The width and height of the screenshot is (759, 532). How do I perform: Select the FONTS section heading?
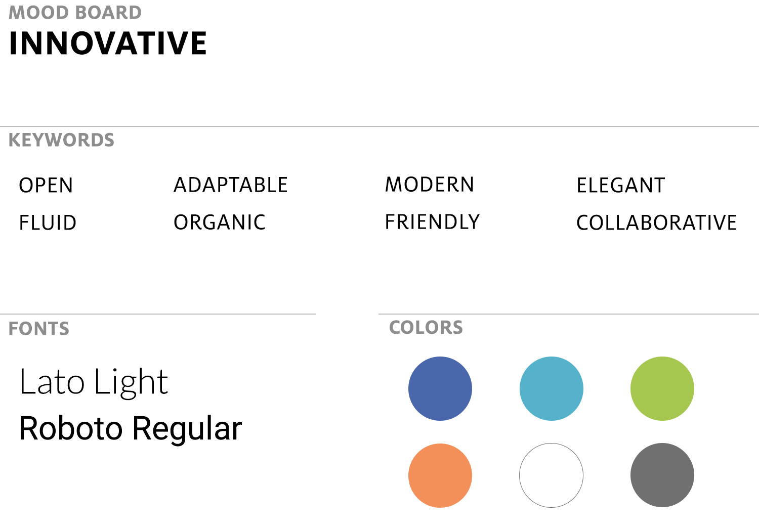(39, 329)
